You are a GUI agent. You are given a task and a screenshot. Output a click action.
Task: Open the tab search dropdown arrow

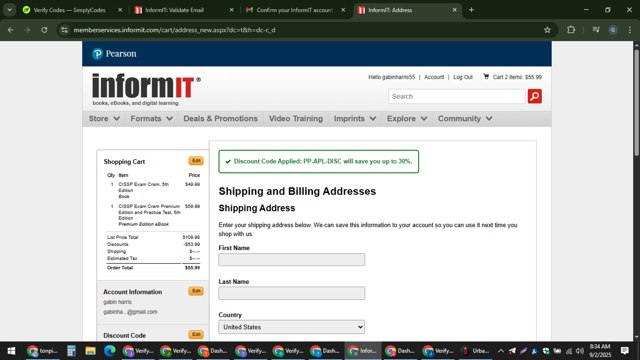9,10
